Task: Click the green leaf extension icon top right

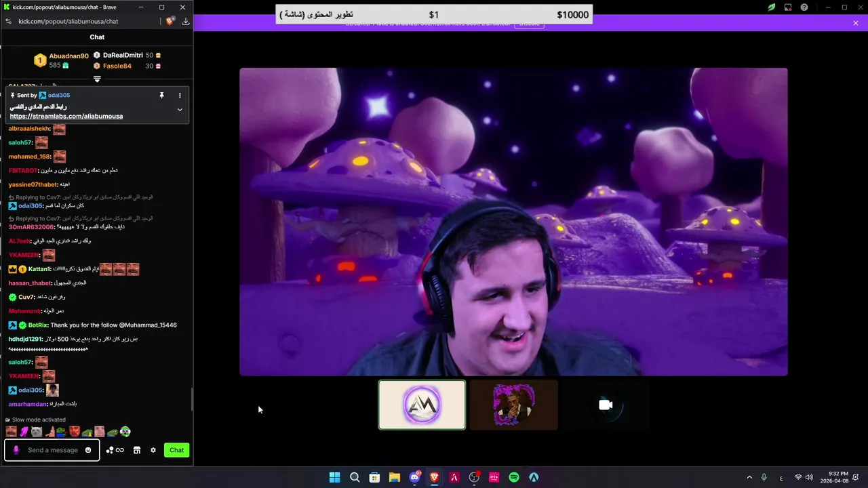Action: pyautogui.click(x=771, y=7)
